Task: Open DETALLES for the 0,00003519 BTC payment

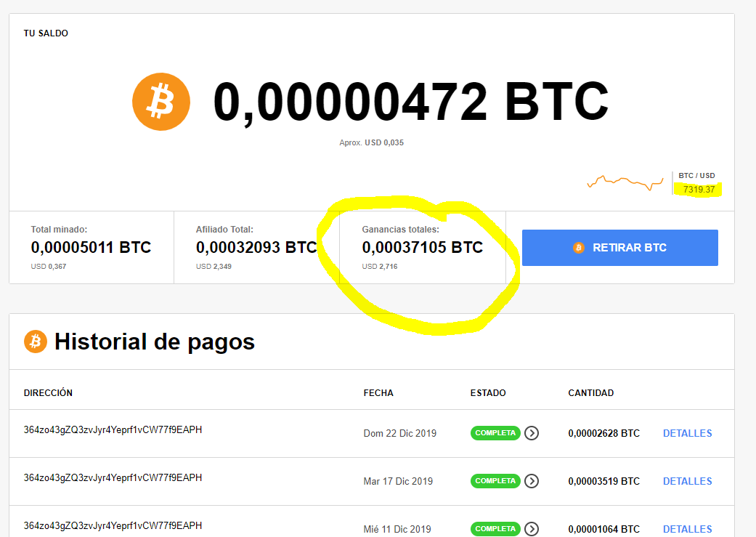Action: point(687,481)
